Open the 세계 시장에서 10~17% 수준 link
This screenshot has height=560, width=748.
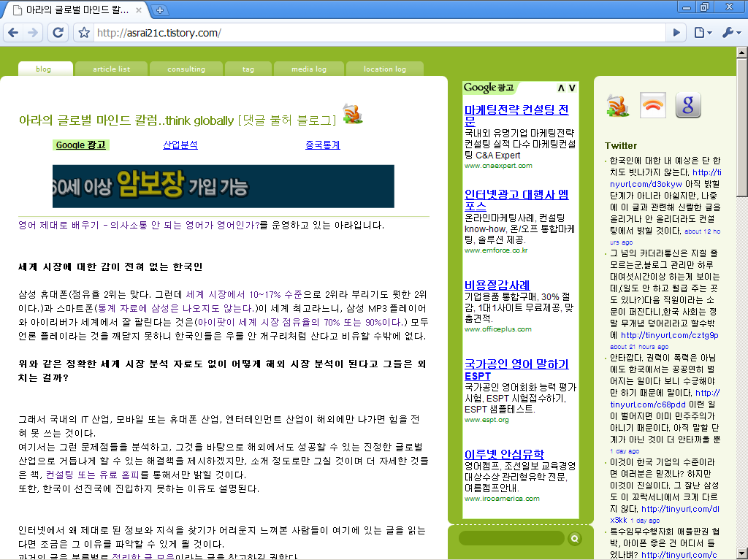[244, 294]
